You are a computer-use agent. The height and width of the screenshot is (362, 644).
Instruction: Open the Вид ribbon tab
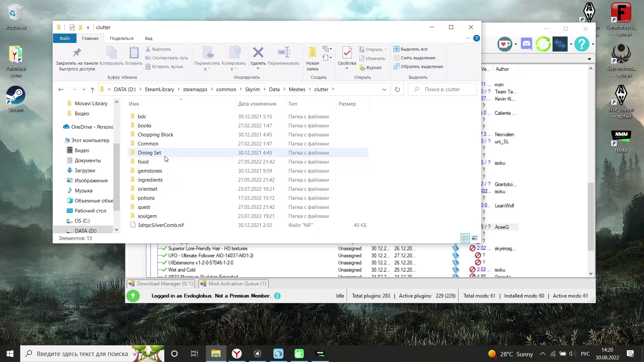click(149, 38)
